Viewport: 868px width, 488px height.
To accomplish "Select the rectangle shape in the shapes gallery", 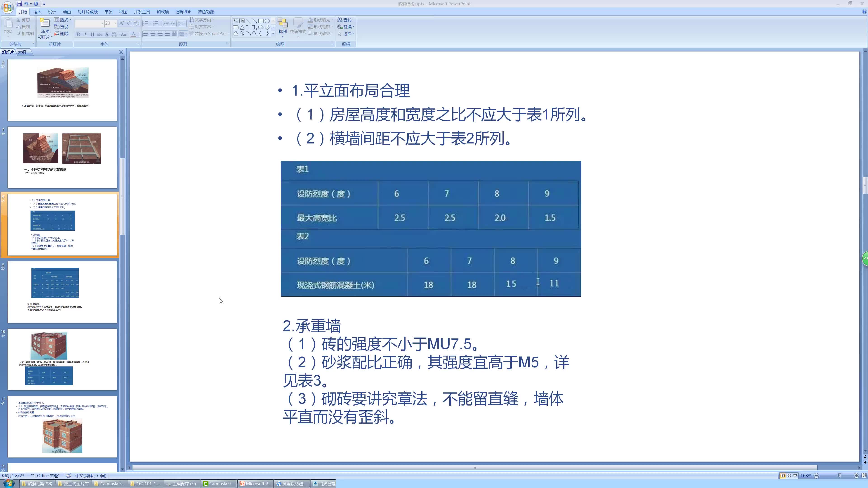I will [x=261, y=21].
